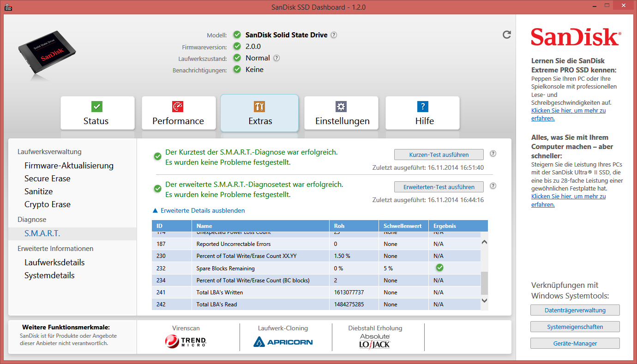Image resolution: width=637 pixels, height=364 pixels.
Task: Open the Apricorn Laufwerk-Cloning logo
Action: [282, 342]
